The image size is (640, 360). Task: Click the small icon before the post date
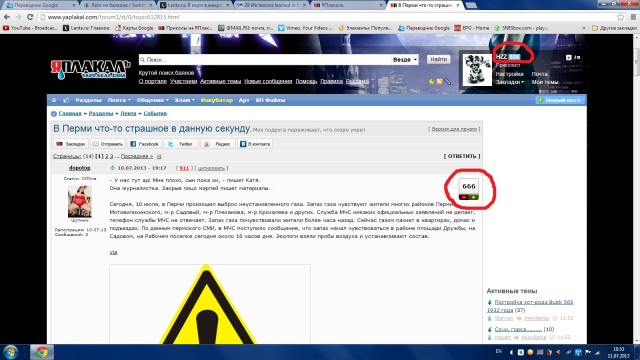[x=113, y=168]
